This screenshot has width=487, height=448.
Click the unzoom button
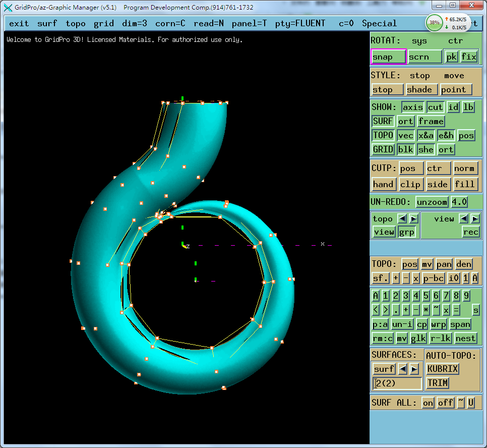[432, 202]
